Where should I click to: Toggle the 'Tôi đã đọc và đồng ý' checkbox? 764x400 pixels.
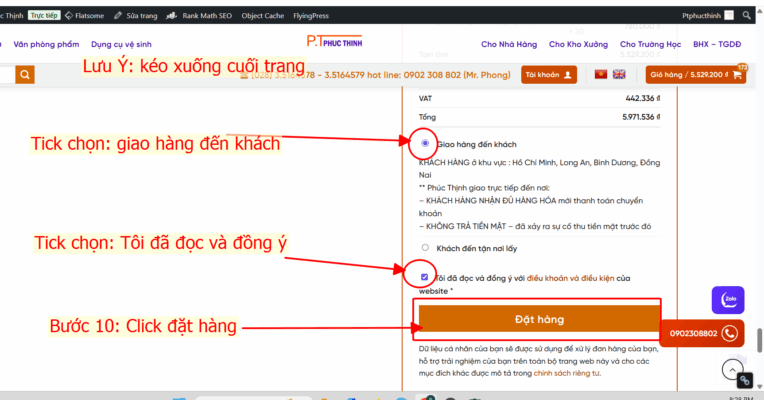[426, 277]
